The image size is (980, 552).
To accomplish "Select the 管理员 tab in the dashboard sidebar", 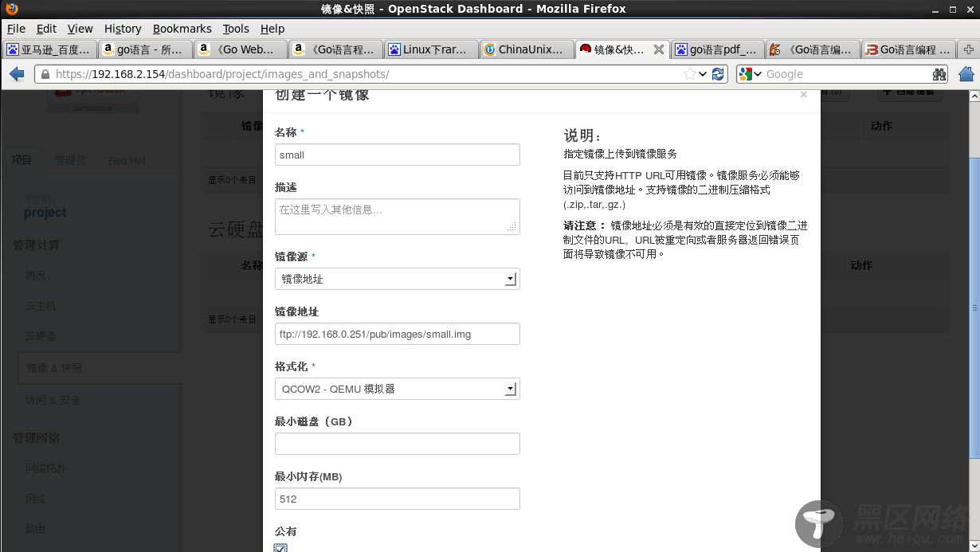I will coord(70,160).
